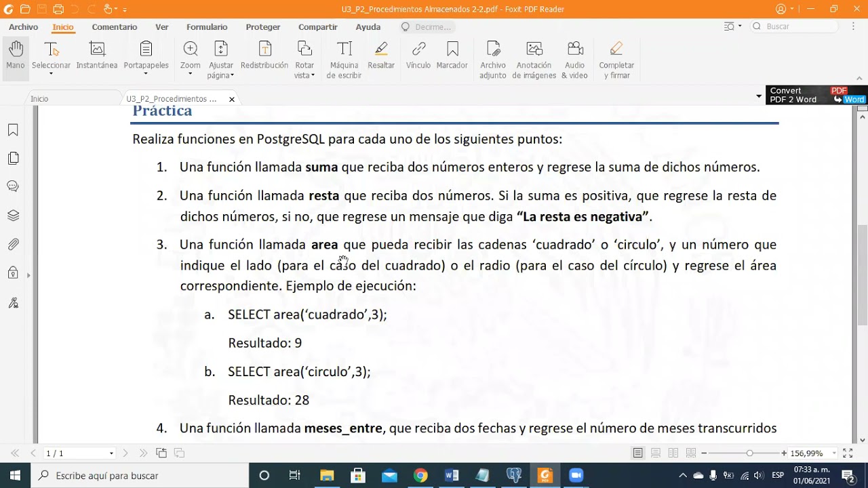Viewport: 868px width, 488px height.
Task: Close the U3_P2_Procedimientos document tab
Action: pos(232,99)
